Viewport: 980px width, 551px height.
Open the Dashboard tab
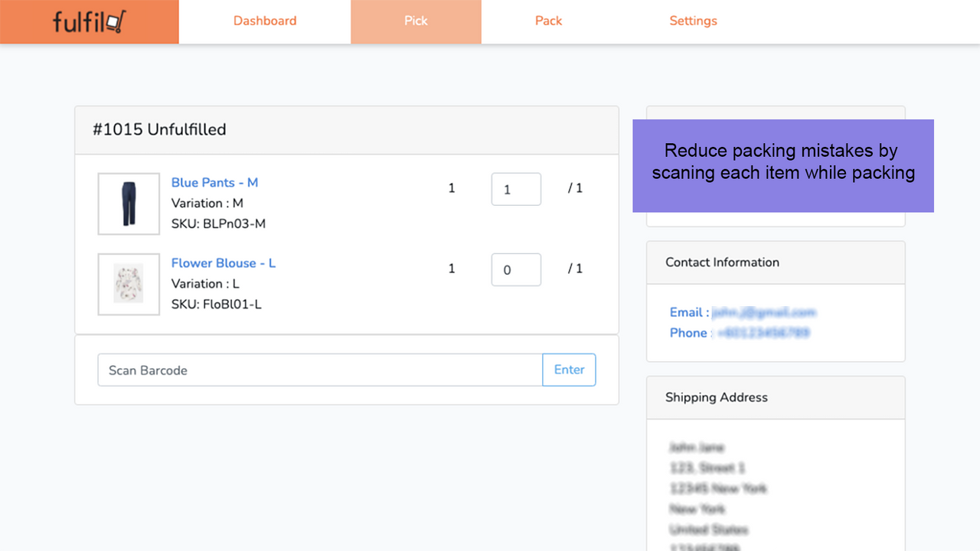tap(265, 21)
